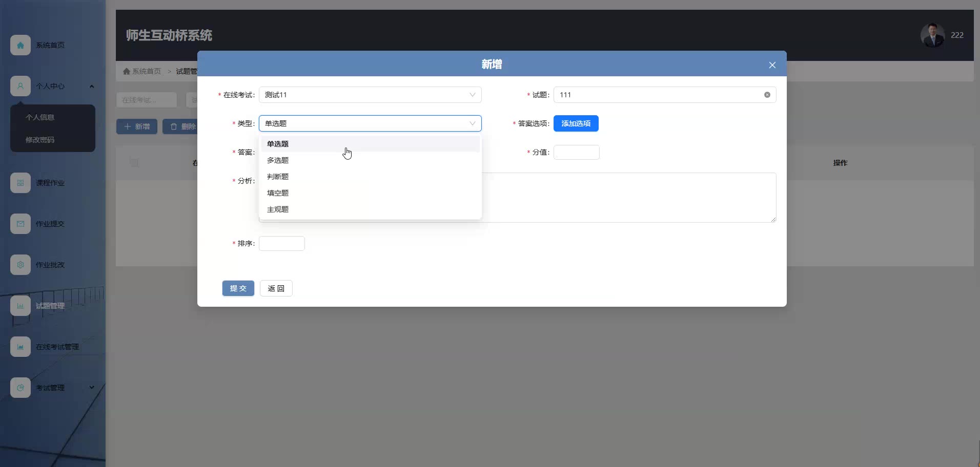The image size is (980, 467).
Task: Select 单选题 from the type list
Action: [x=370, y=144]
